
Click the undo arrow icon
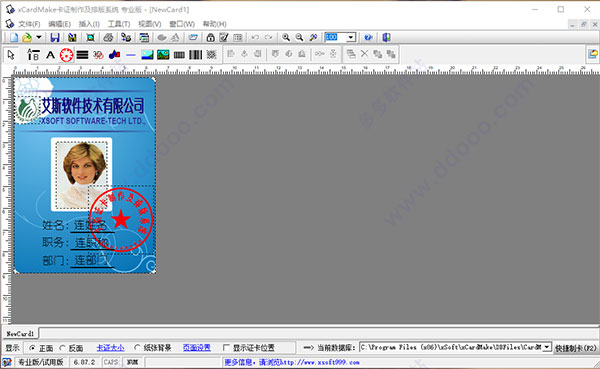pyautogui.click(x=255, y=37)
